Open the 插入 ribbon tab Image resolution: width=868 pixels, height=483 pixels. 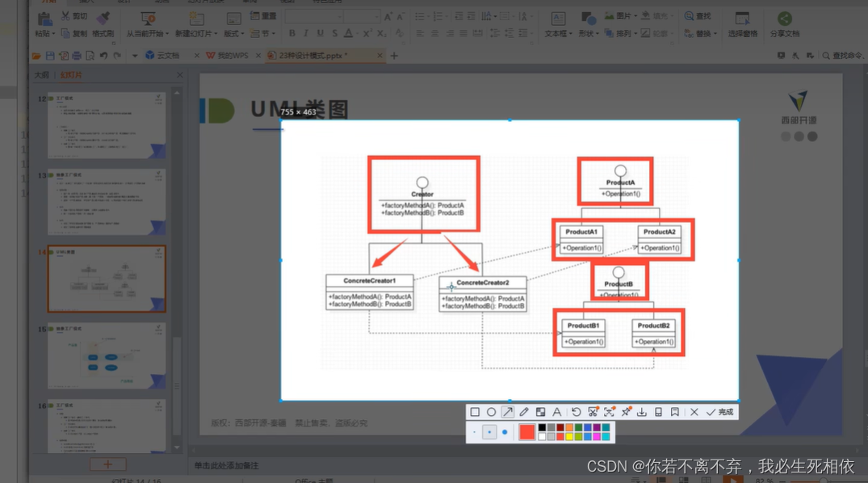(85, 2)
